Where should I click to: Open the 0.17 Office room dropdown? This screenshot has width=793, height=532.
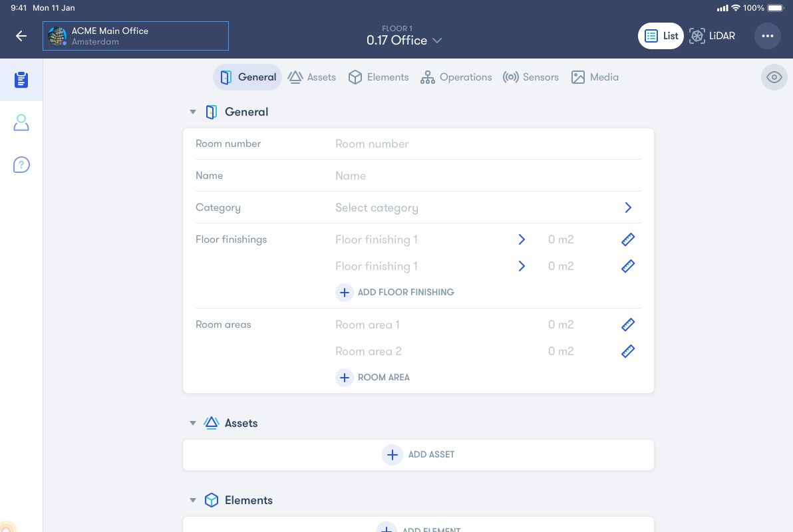[x=404, y=41]
